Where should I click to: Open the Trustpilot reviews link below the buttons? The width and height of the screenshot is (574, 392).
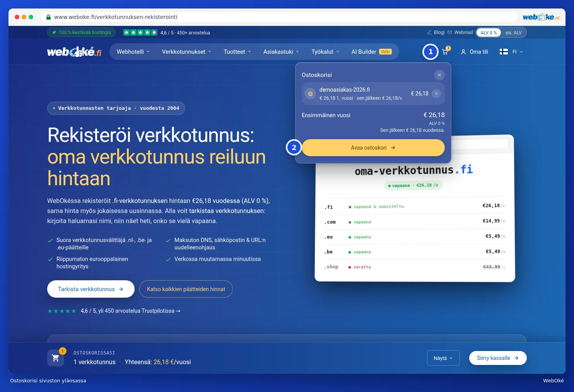tap(130, 311)
